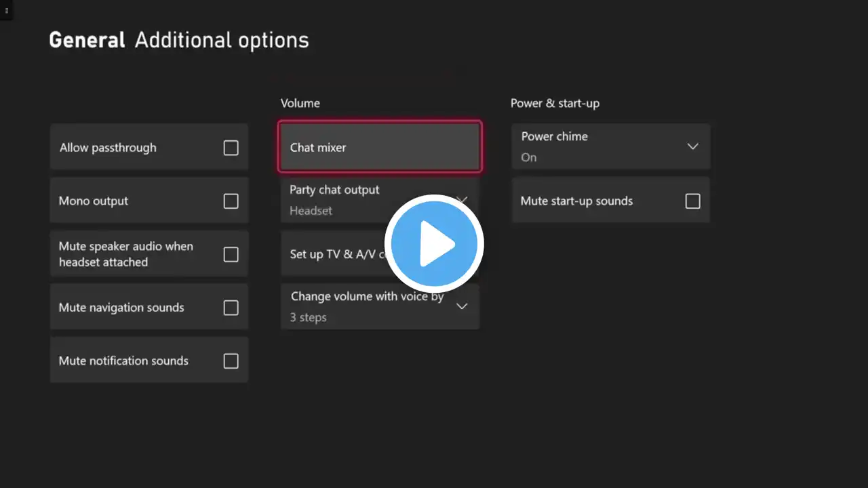Click the "Headset" value under Party chat output
This screenshot has width=868, height=488.
(x=311, y=211)
